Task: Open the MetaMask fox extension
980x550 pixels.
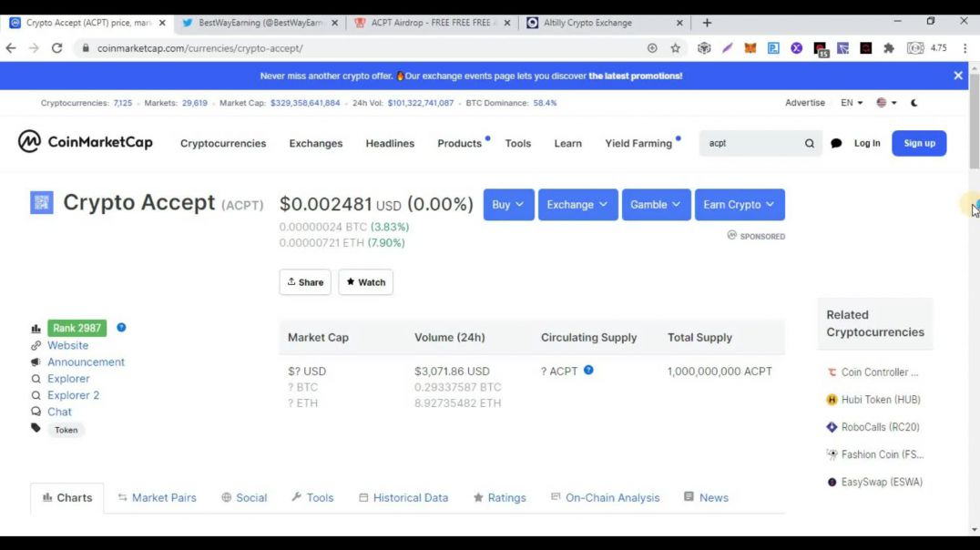Action: (750, 48)
